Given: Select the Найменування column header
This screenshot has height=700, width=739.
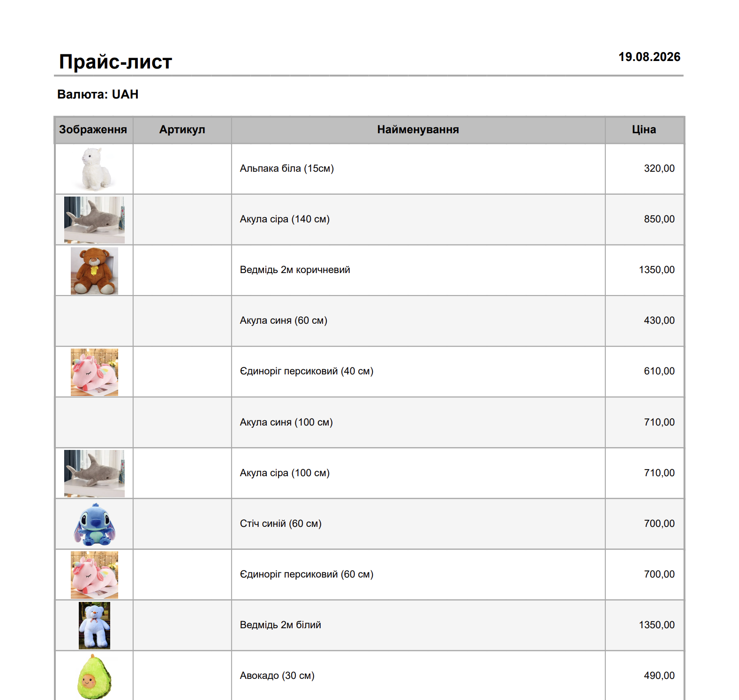Looking at the screenshot, I should [418, 129].
